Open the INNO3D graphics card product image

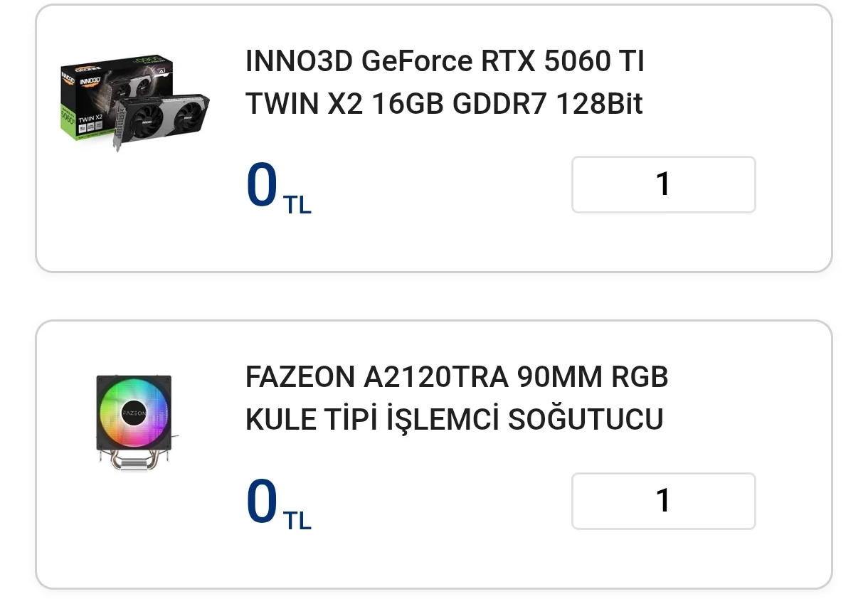coord(135,103)
